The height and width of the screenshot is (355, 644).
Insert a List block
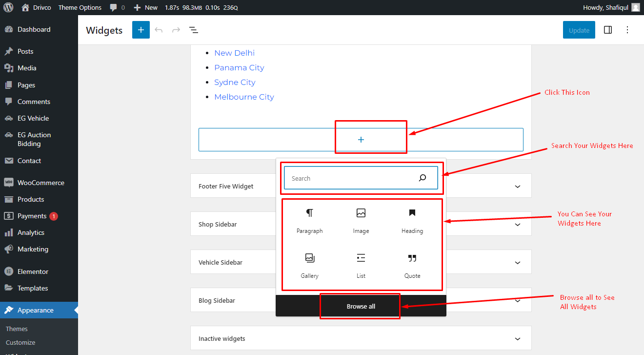click(x=361, y=266)
